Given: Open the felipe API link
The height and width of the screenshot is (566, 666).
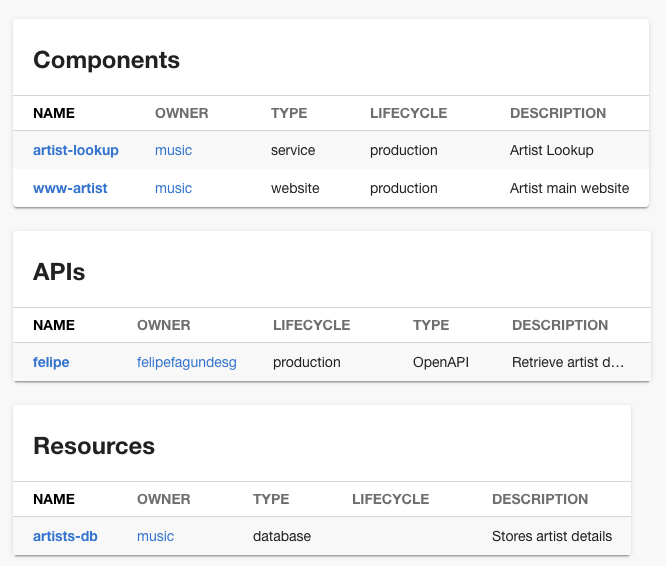Looking at the screenshot, I should click(51, 362).
